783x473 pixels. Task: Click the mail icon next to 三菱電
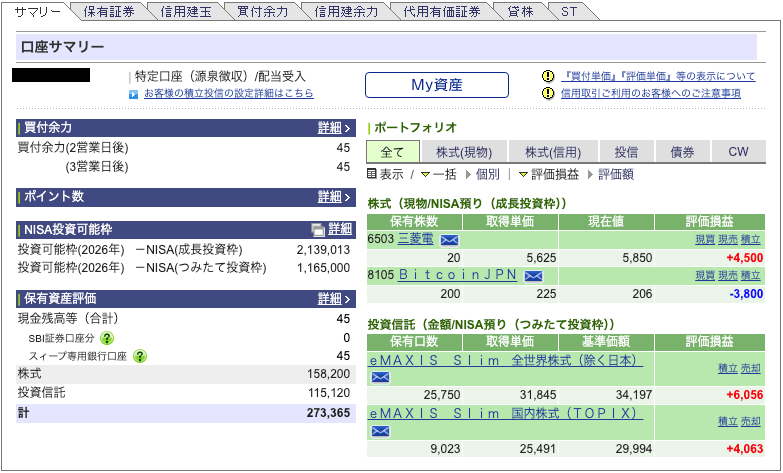(x=449, y=240)
